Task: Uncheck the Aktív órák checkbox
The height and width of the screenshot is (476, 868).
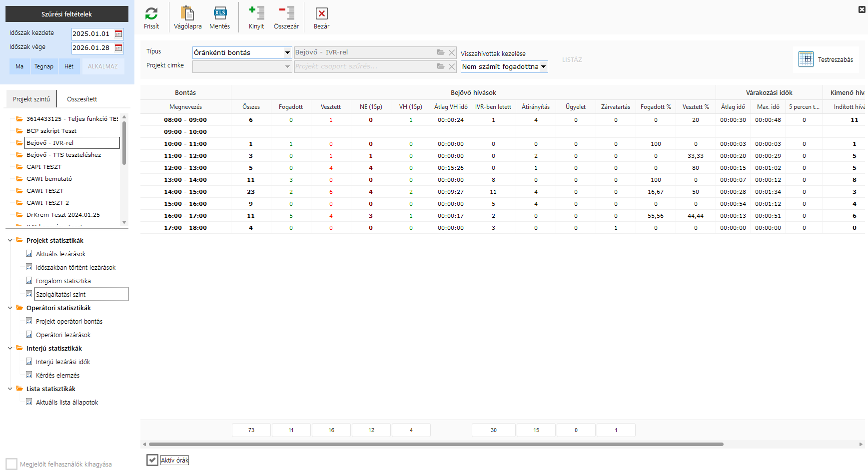Action: 152,460
